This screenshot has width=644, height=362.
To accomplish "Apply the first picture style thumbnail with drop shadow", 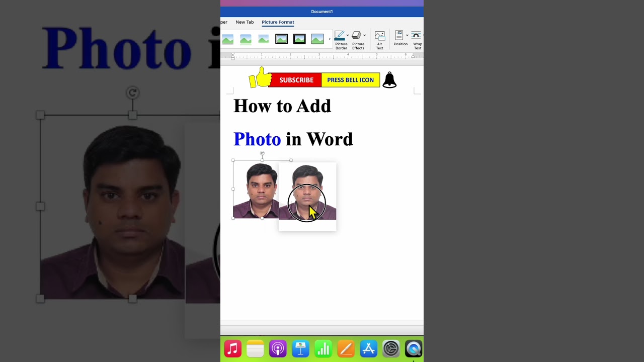I will 227,39.
